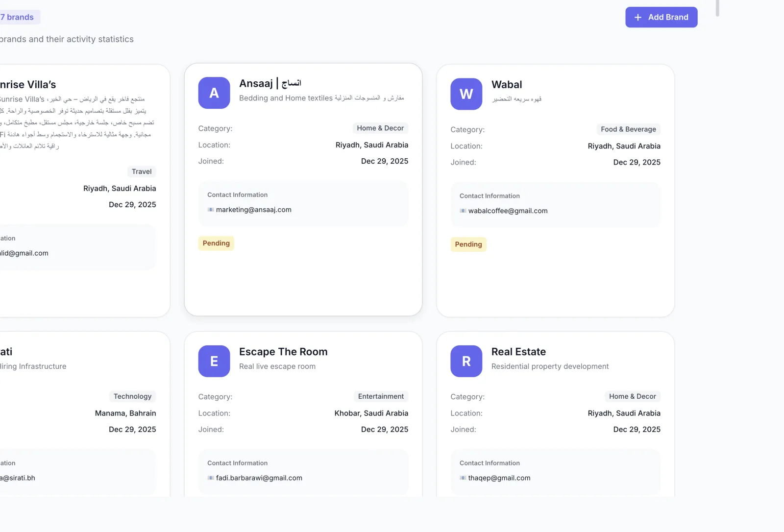Click the brands count badge

pos(19,17)
